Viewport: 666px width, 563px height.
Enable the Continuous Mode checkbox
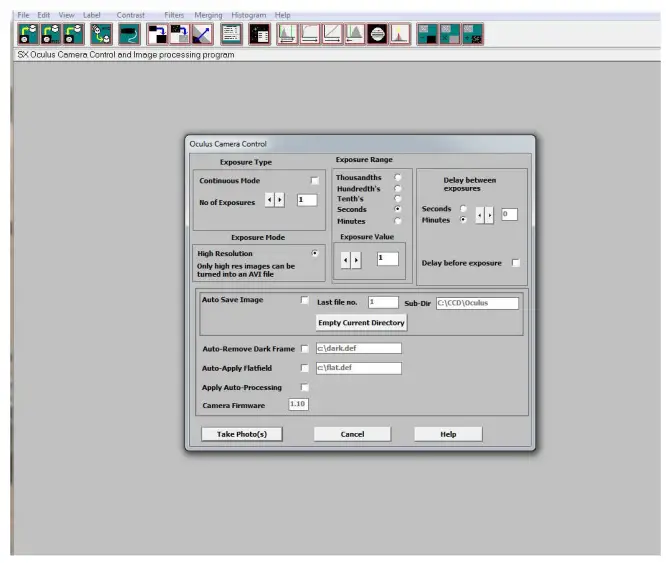[x=315, y=181]
